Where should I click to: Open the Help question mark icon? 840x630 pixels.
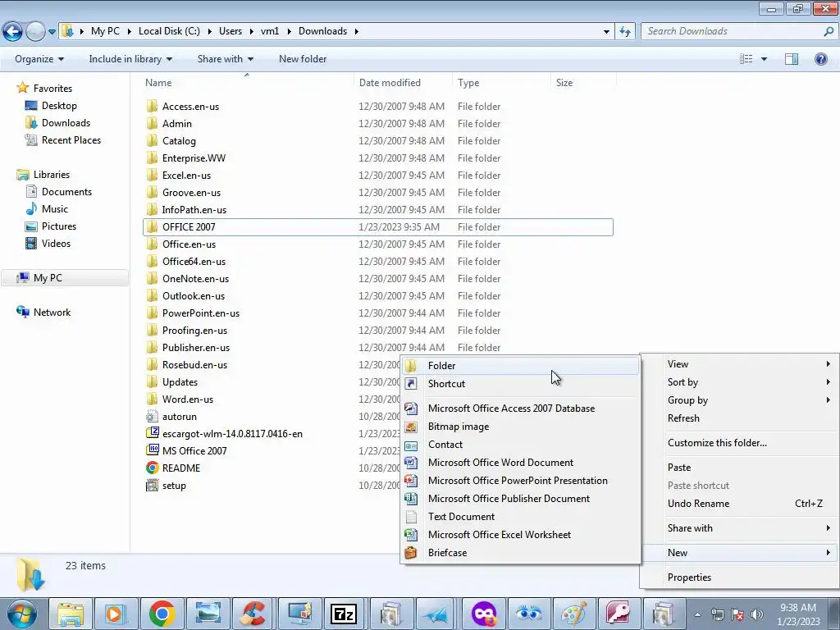820,59
